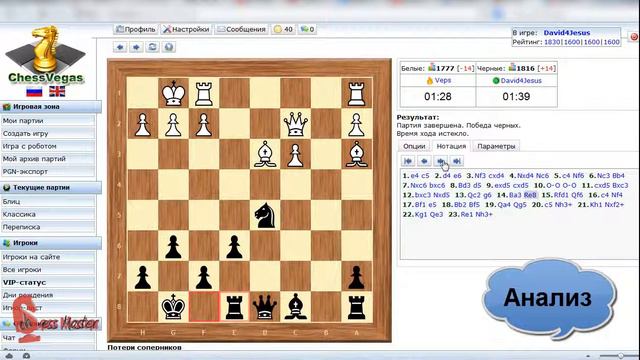Screen dimensions: 640x360
Task: Collapse the Игроки section header
Action: click(x=51, y=243)
